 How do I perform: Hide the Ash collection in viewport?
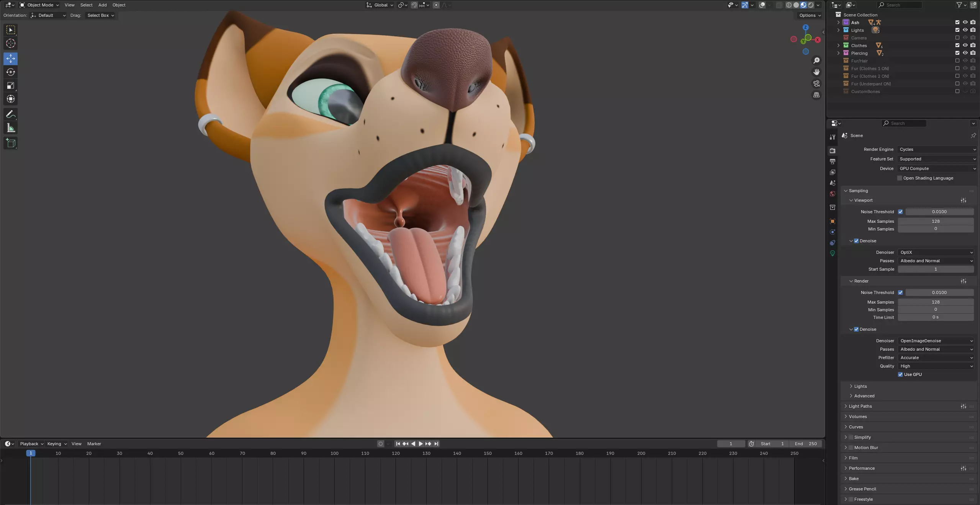pyautogui.click(x=965, y=22)
